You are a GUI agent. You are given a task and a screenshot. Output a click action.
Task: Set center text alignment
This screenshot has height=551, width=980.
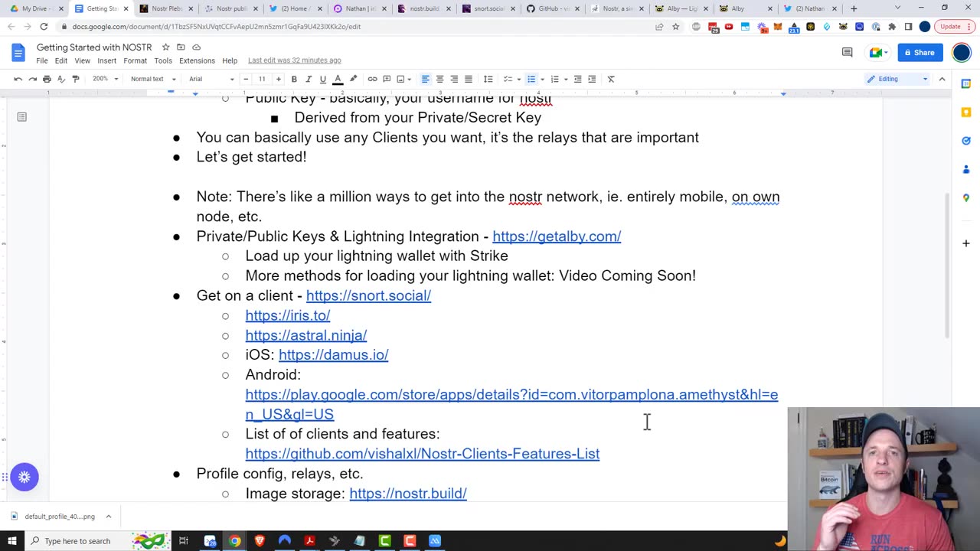click(439, 79)
